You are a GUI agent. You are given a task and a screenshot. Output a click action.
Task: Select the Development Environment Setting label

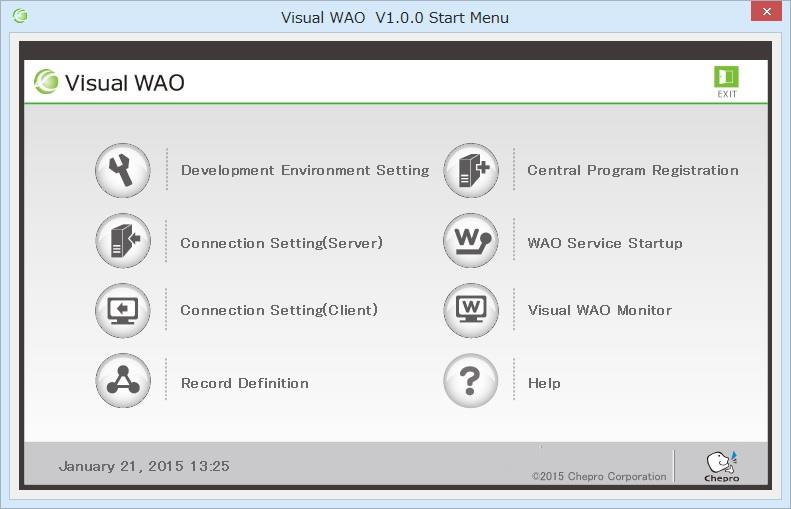(x=305, y=171)
